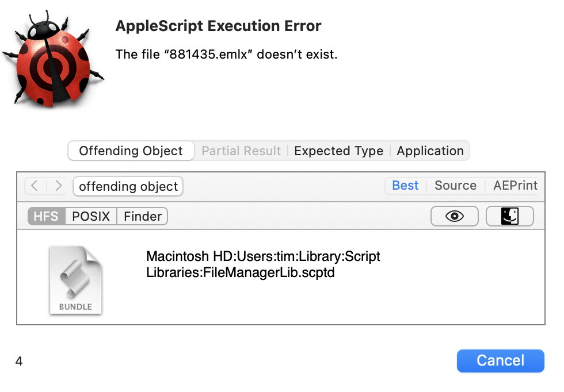Click the error message about 881435.emlx

[x=226, y=54]
